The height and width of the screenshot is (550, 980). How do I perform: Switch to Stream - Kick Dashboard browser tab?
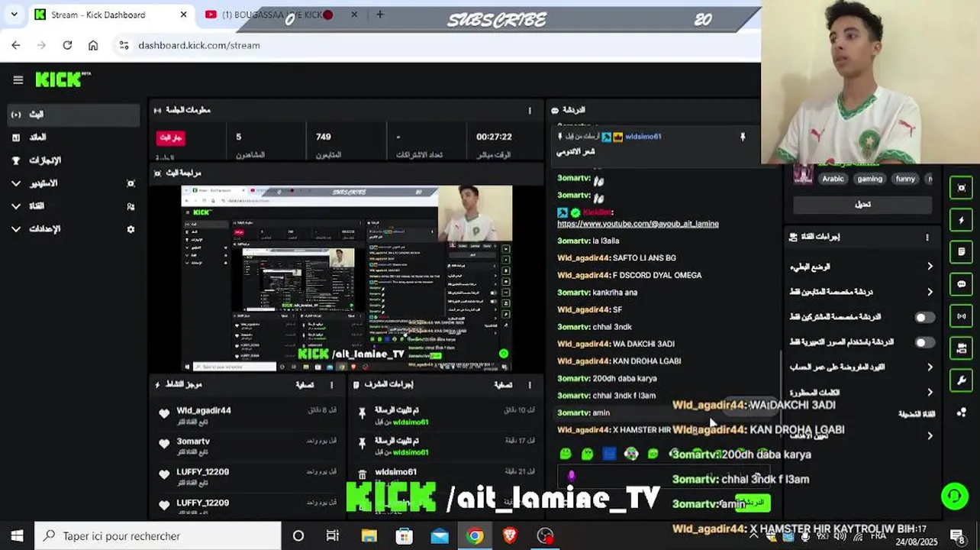(111, 15)
